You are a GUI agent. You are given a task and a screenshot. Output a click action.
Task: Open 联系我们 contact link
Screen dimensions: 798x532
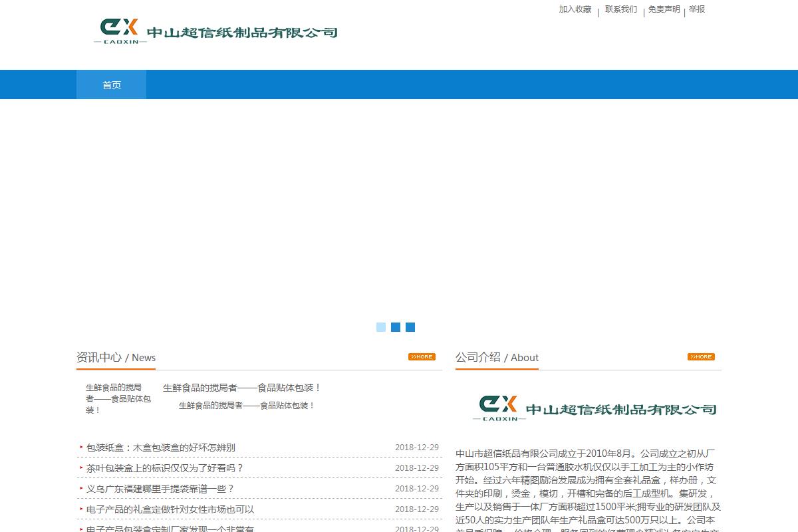click(x=620, y=9)
